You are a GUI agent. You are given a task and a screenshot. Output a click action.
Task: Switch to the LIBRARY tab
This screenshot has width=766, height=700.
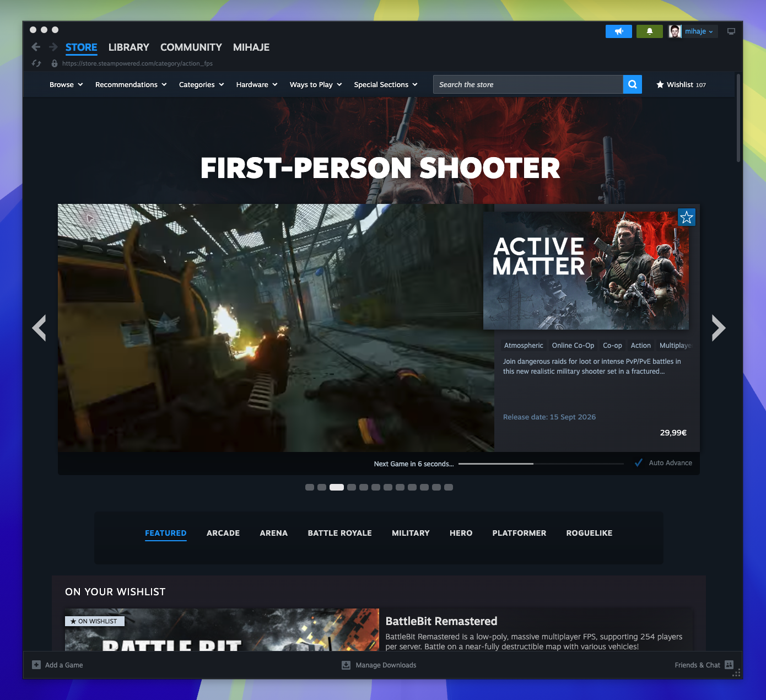[129, 47]
